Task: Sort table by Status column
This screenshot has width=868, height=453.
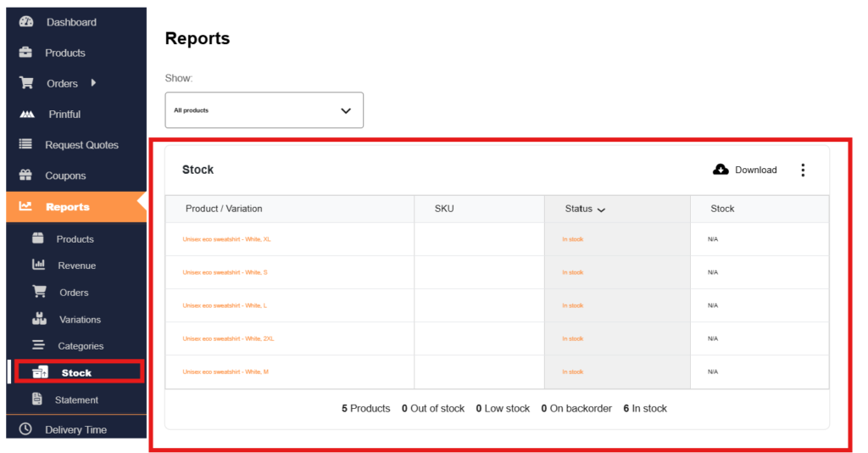Action: (x=585, y=209)
